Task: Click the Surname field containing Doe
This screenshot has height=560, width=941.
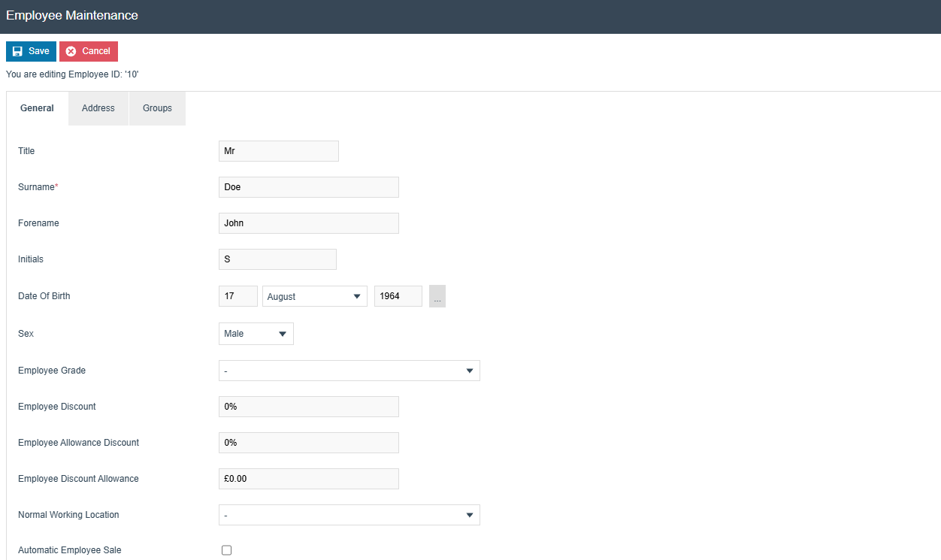Action: tap(309, 187)
